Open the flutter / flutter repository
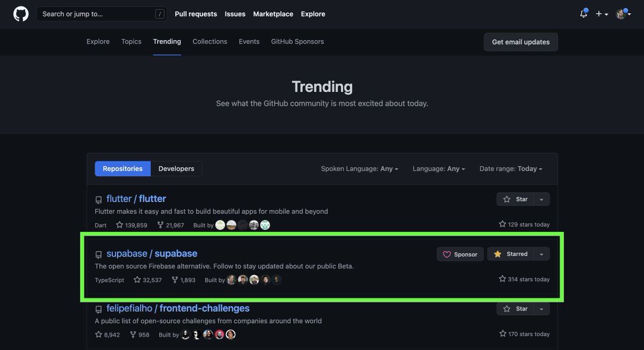644x350 pixels. pyautogui.click(x=136, y=199)
